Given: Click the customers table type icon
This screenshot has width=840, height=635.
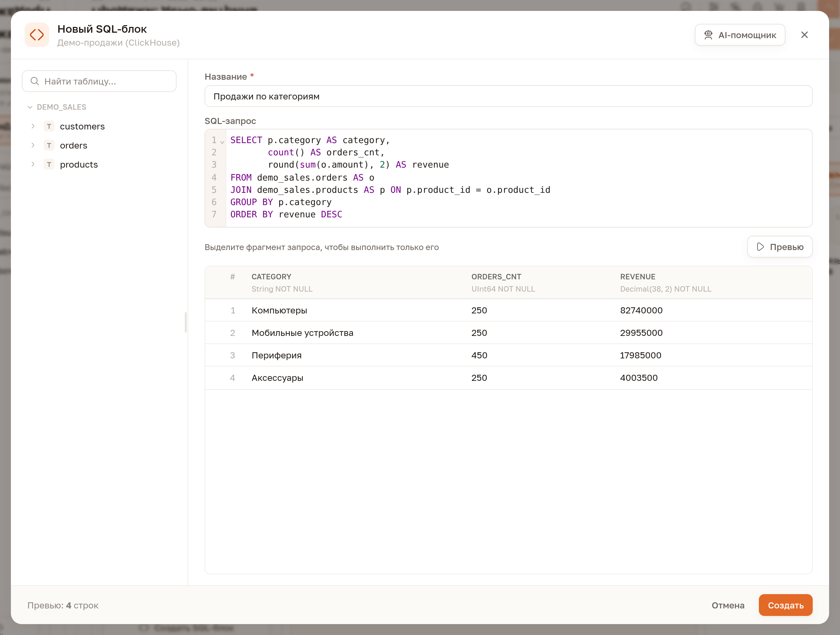Looking at the screenshot, I should click(x=49, y=126).
